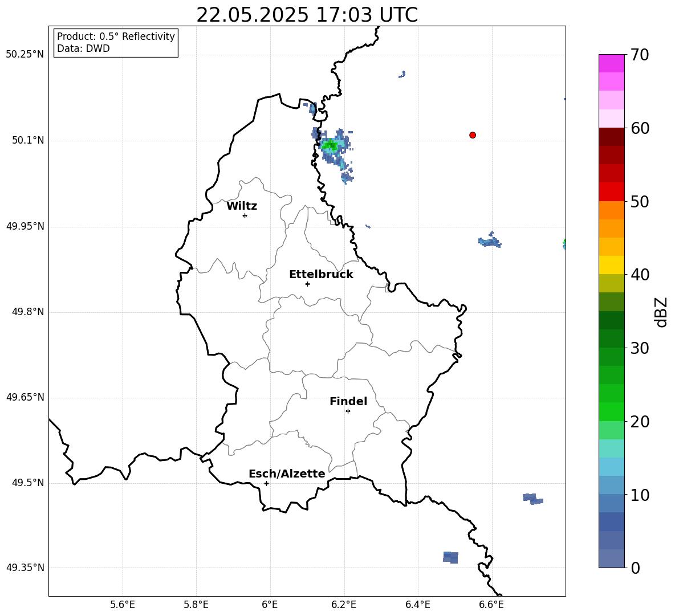Click the 6.6°E longitude label
Image resolution: width=675 pixels, height=616 pixels.
[x=491, y=605]
